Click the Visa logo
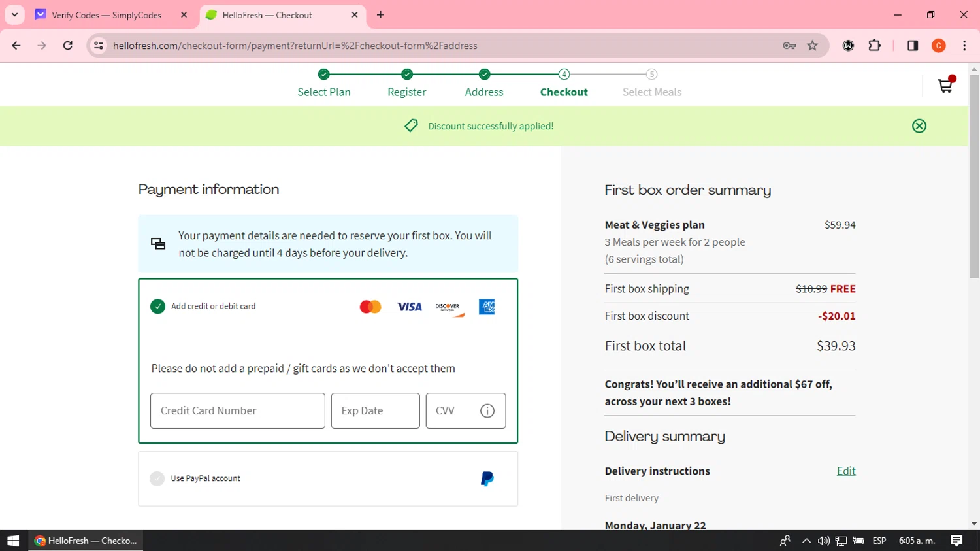The image size is (980, 551). [410, 307]
